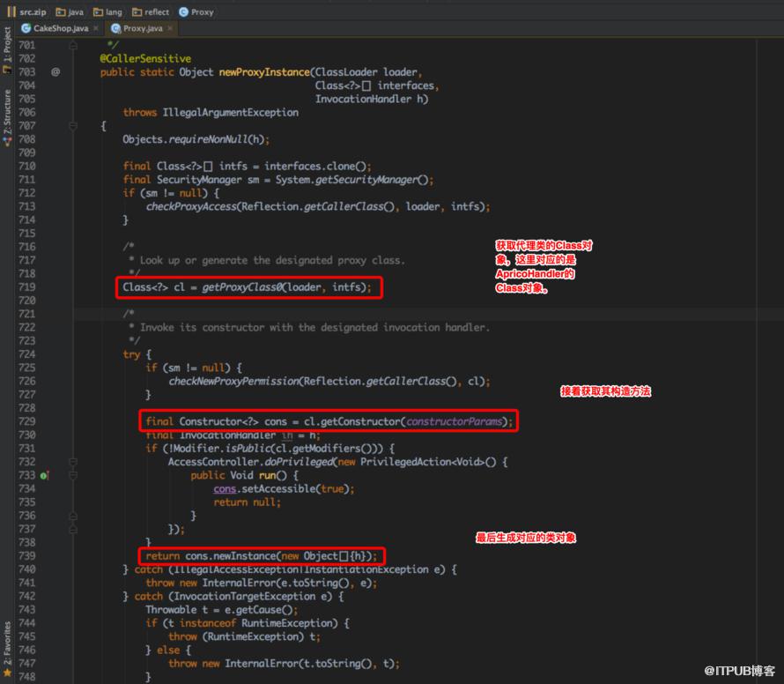Click the checkNewProxyPermission call

pos(233,382)
